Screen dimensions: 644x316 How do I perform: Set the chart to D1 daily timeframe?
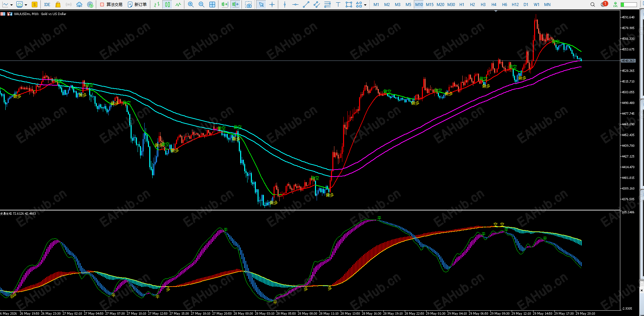point(526,5)
